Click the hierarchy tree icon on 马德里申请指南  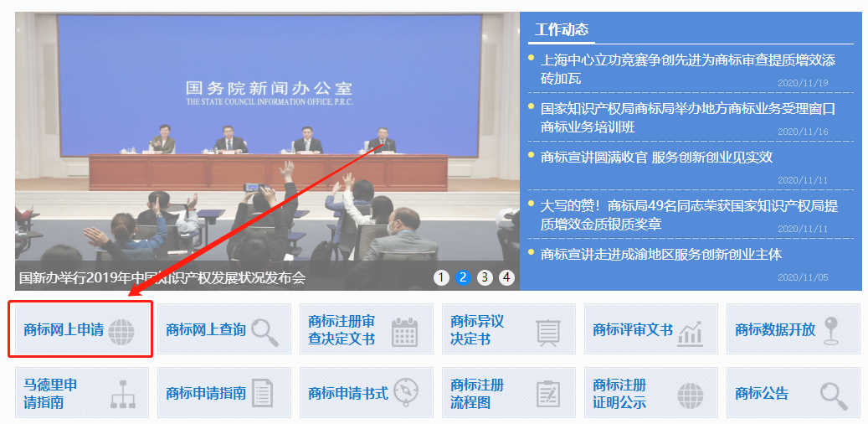click(x=123, y=395)
